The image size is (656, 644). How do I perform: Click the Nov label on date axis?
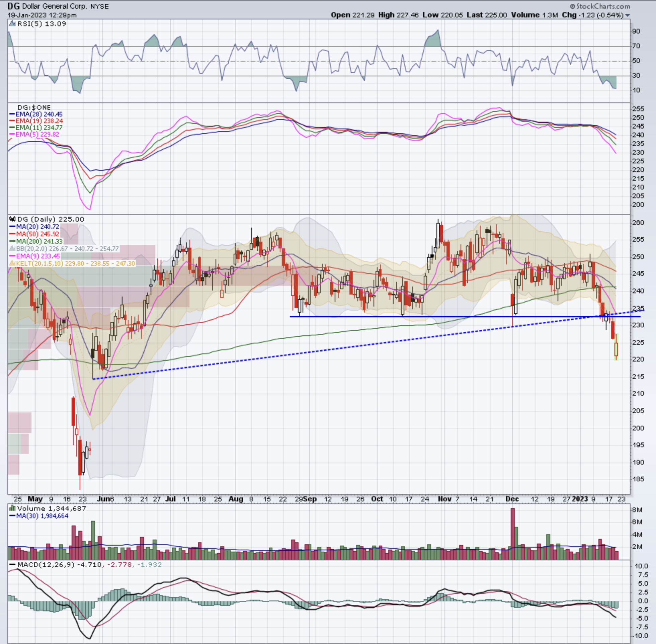[444, 499]
